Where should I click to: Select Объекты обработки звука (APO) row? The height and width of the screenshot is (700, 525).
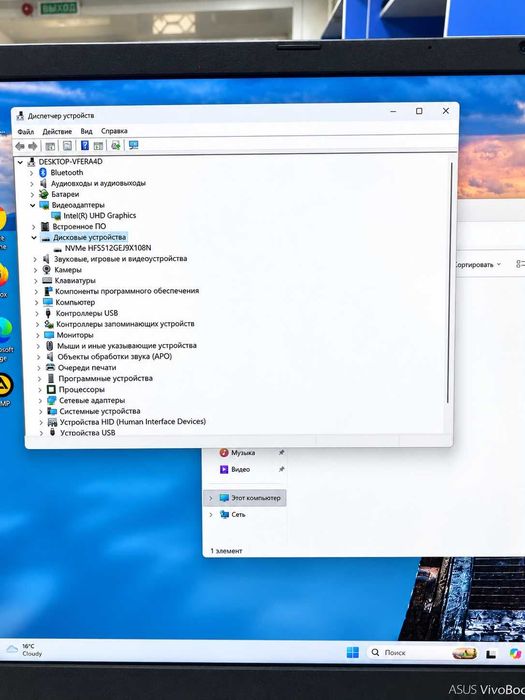[115, 357]
